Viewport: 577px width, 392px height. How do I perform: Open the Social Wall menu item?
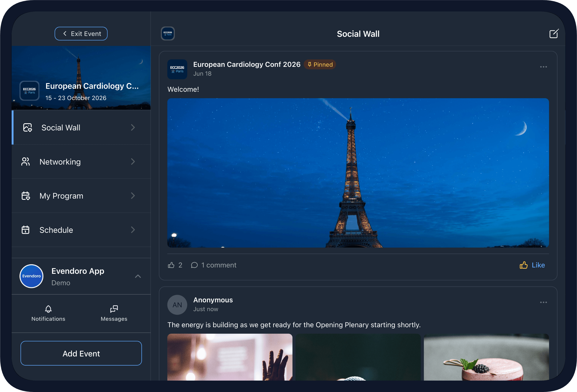coord(81,127)
